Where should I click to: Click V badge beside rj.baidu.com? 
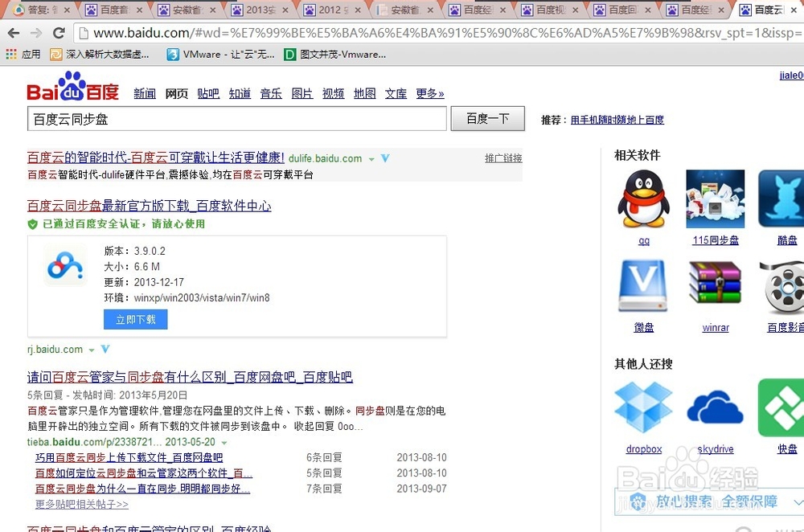click(105, 349)
